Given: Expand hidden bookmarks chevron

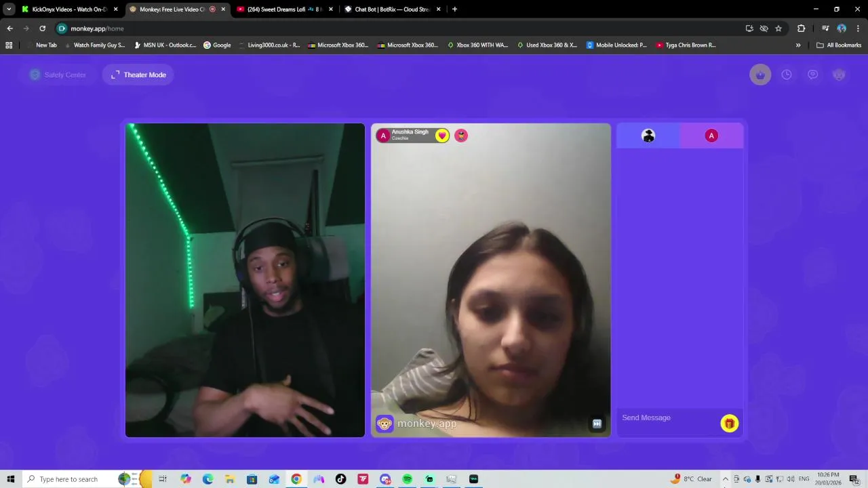Looking at the screenshot, I should [x=798, y=45].
